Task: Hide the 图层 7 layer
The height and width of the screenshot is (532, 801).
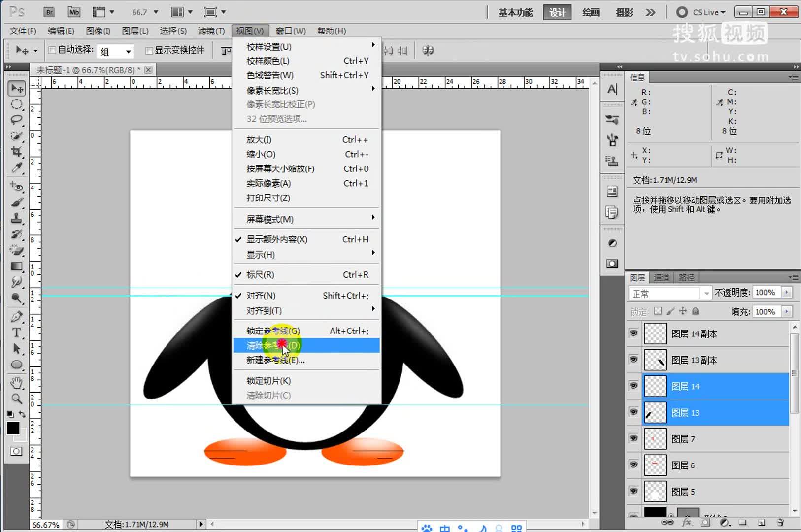Action: click(633, 438)
